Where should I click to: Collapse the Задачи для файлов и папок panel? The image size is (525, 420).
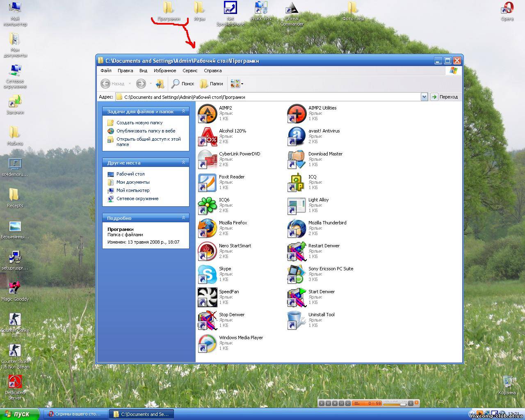183,111
